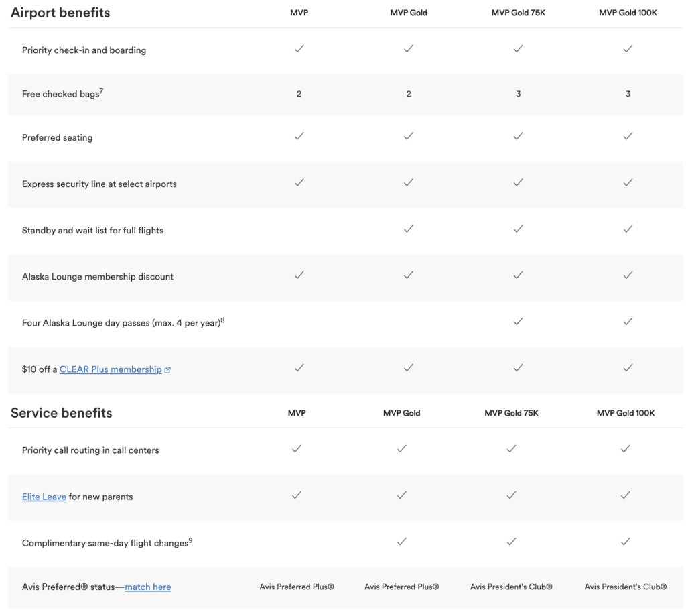Screen dimensions: 686x616
Task: Click MVP Gold checkmark for Priority check-in and boarding
Action: (x=409, y=49)
